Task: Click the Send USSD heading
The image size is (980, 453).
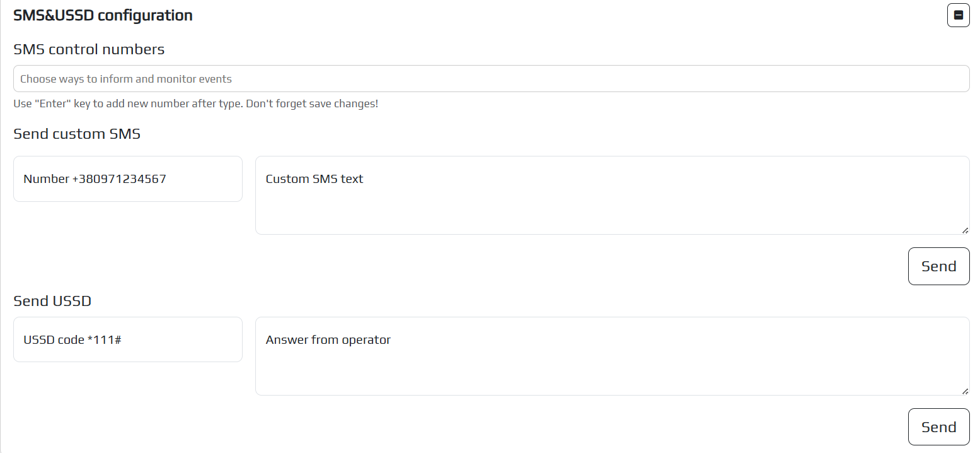Action: tap(52, 301)
